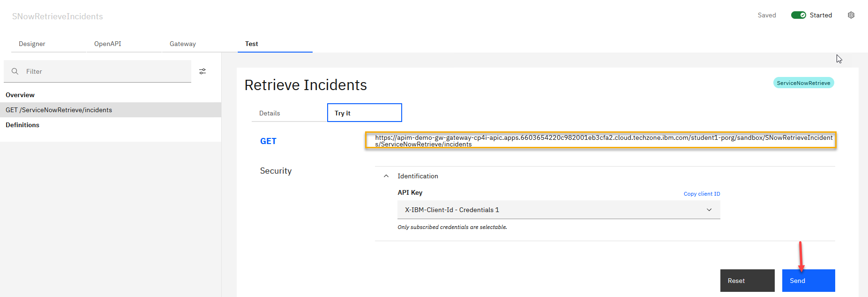
Task: Select Overview in the left panel
Action: (x=20, y=95)
